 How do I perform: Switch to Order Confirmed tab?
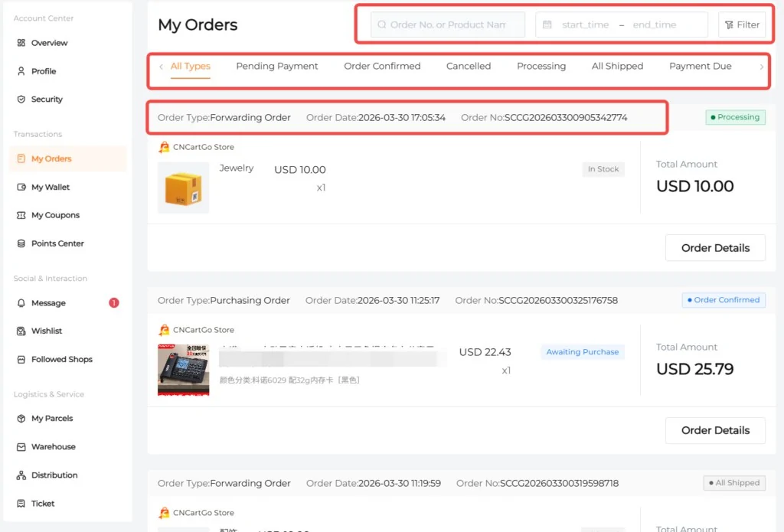(382, 66)
